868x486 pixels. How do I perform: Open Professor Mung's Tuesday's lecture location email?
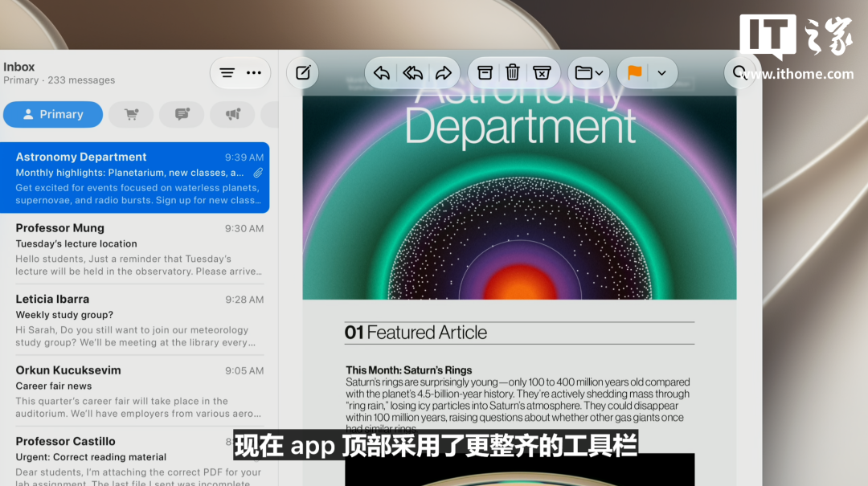[x=134, y=249]
